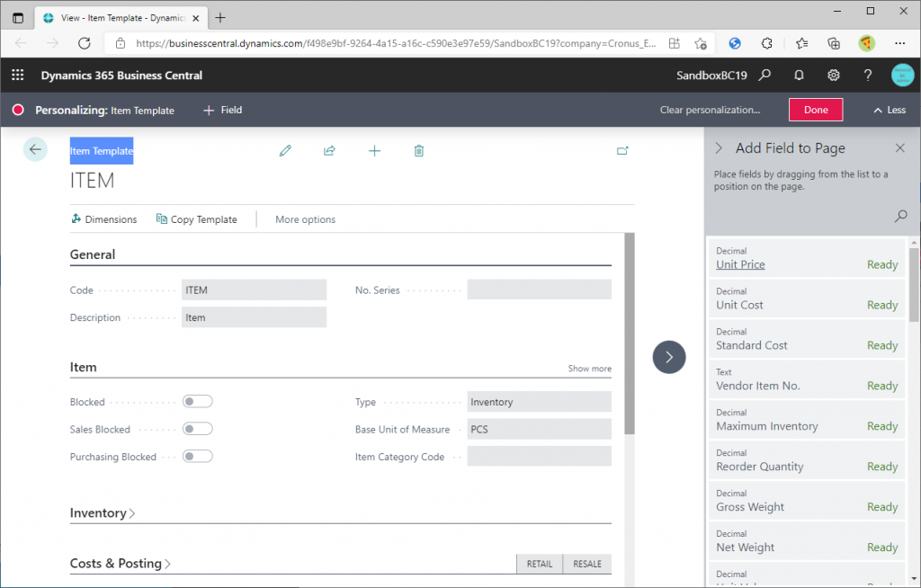
Task: Click the add to favorites star-plus icon
Action: 700,43
